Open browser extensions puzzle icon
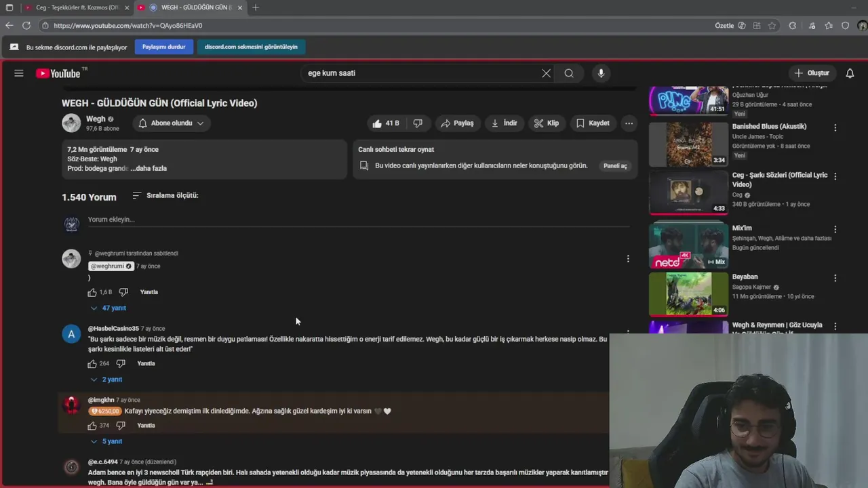 pyautogui.click(x=792, y=26)
